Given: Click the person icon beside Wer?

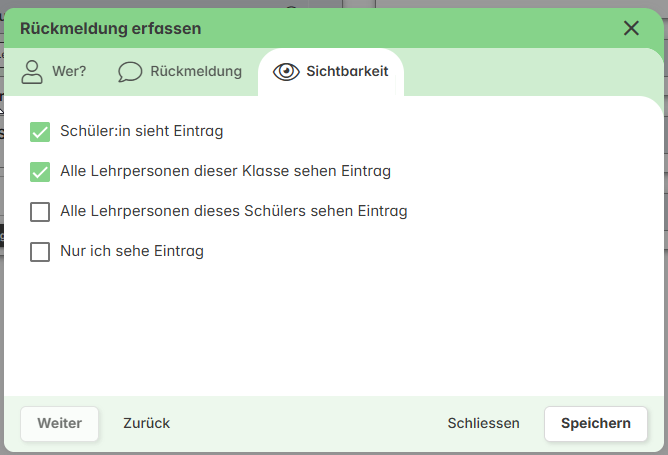Looking at the screenshot, I should [x=32, y=72].
